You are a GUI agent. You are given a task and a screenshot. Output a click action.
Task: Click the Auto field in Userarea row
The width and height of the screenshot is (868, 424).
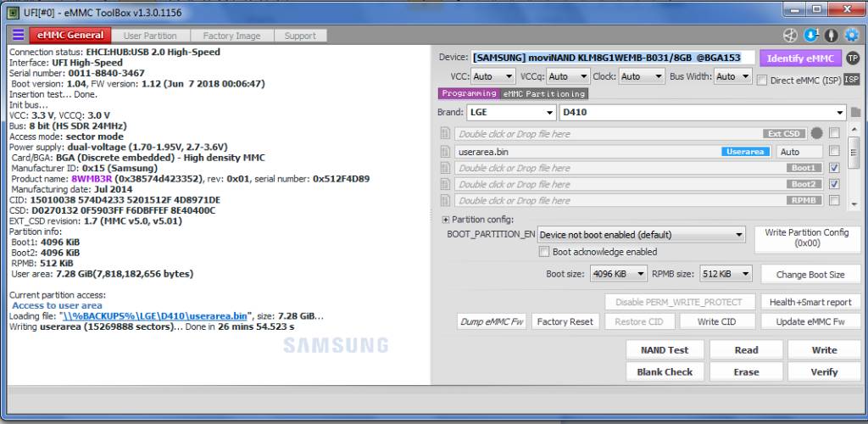(799, 151)
